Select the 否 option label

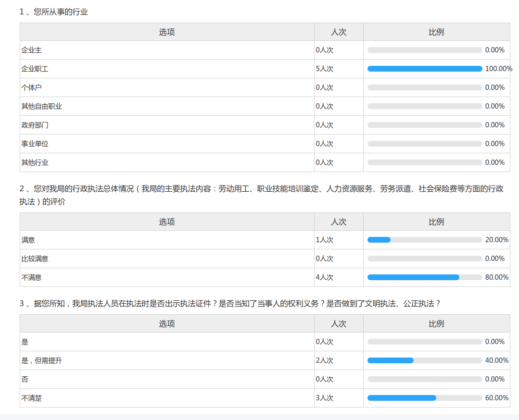pos(25,379)
